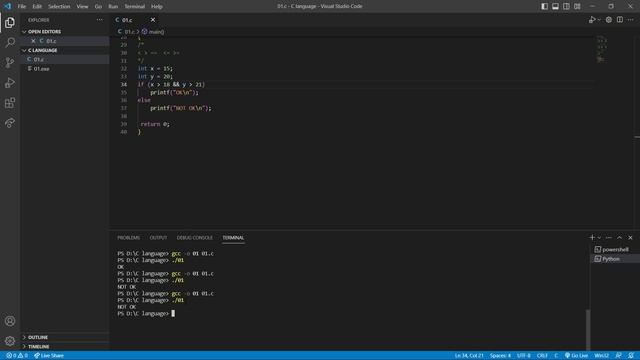The image size is (640, 360).
Task: Click Live Share in the status bar
Action: (x=49, y=356)
